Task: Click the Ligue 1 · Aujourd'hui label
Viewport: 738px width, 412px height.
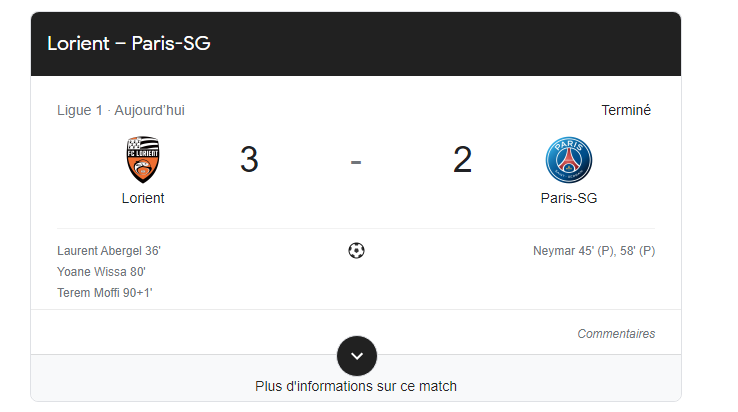Action: click(x=121, y=110)
